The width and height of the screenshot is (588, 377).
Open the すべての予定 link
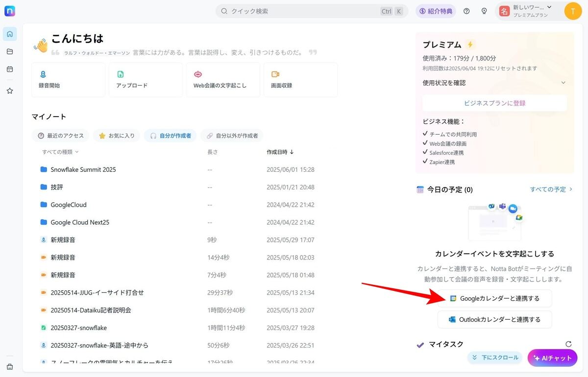coord(551,189)
